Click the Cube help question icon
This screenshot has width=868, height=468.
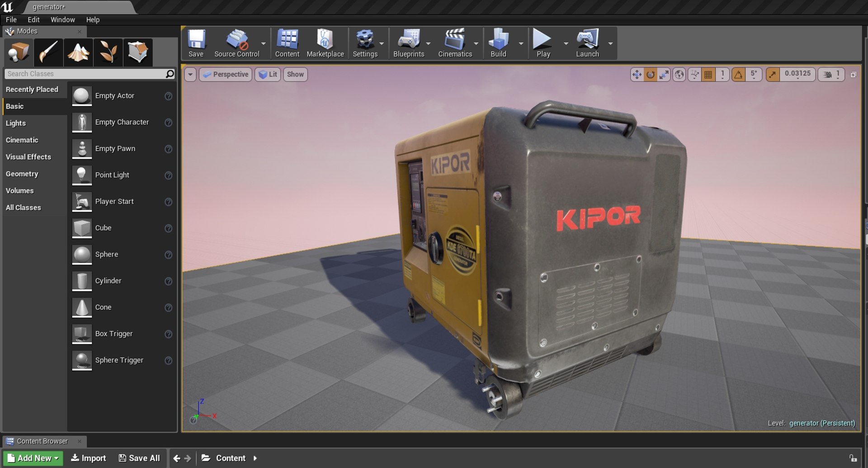pos(168,228)
